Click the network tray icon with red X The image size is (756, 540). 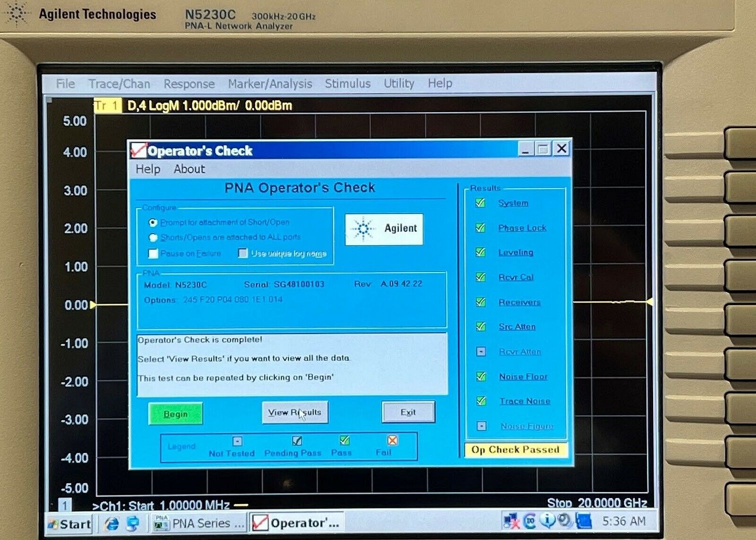[511, 521]
